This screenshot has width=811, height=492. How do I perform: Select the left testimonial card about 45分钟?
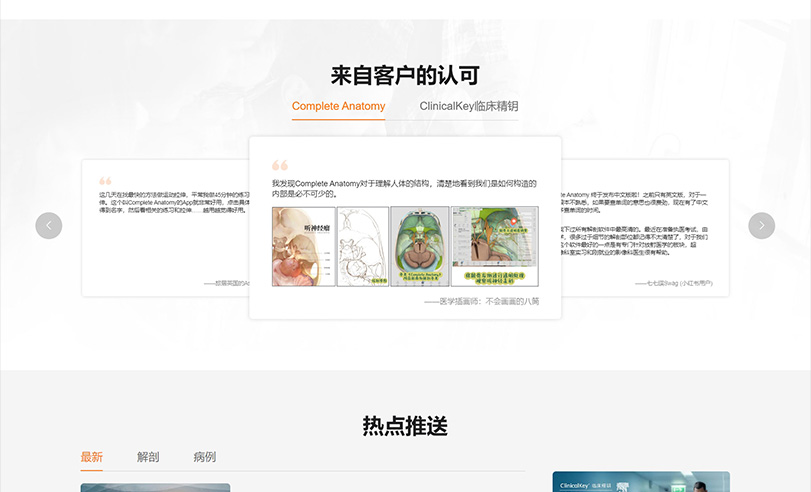point(166,228)
